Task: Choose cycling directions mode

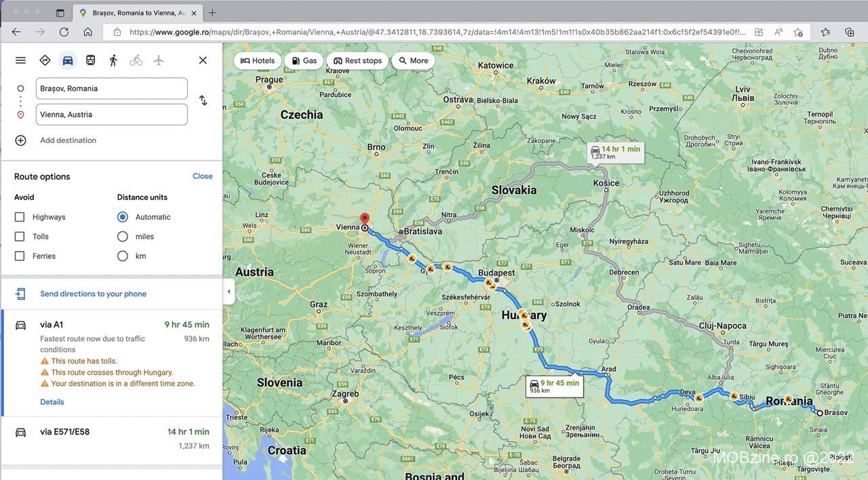Action: 136,60
